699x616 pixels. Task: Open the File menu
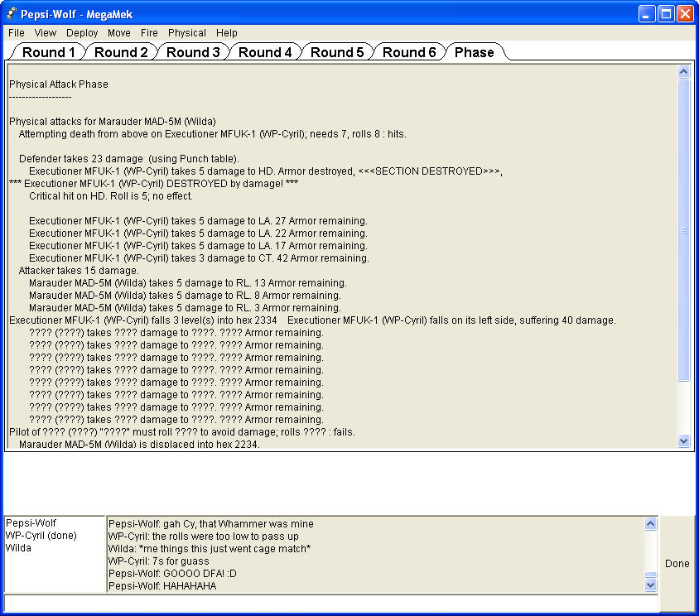17,33
